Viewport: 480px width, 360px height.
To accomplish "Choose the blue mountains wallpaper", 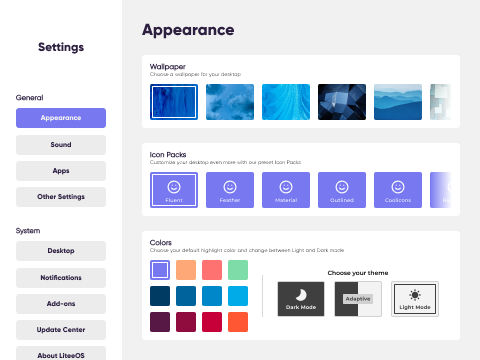I will 398,102.
